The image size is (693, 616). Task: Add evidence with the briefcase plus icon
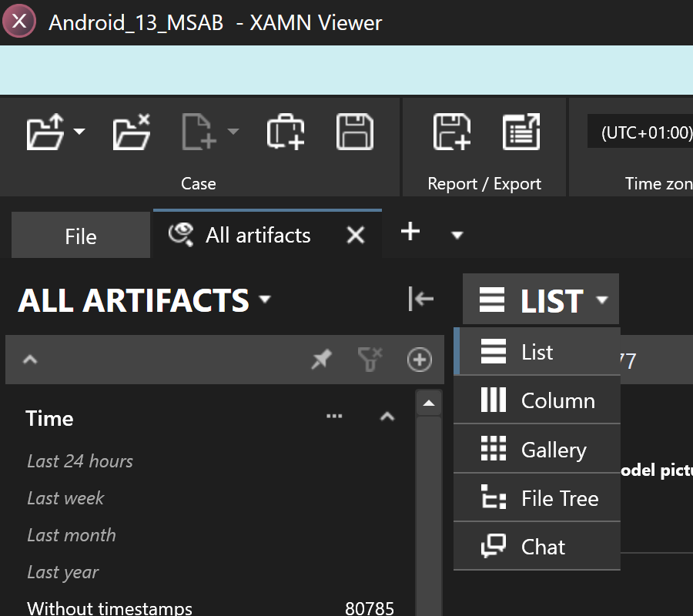coord(285,131)
